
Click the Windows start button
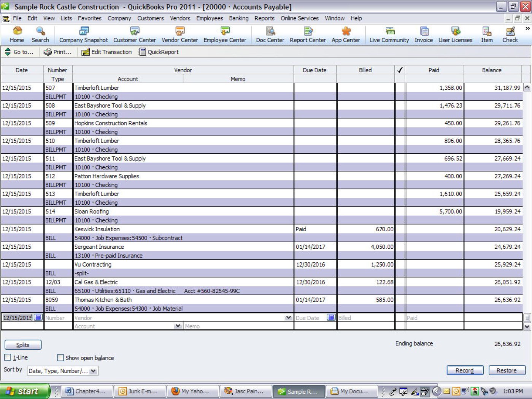tap(25, 391)
